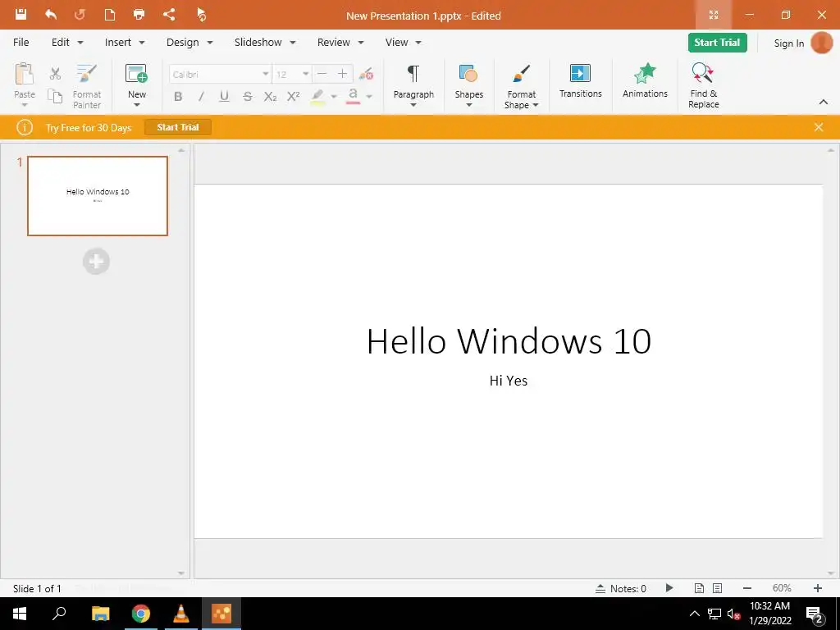Open the Insert menu

pos(125,43)
